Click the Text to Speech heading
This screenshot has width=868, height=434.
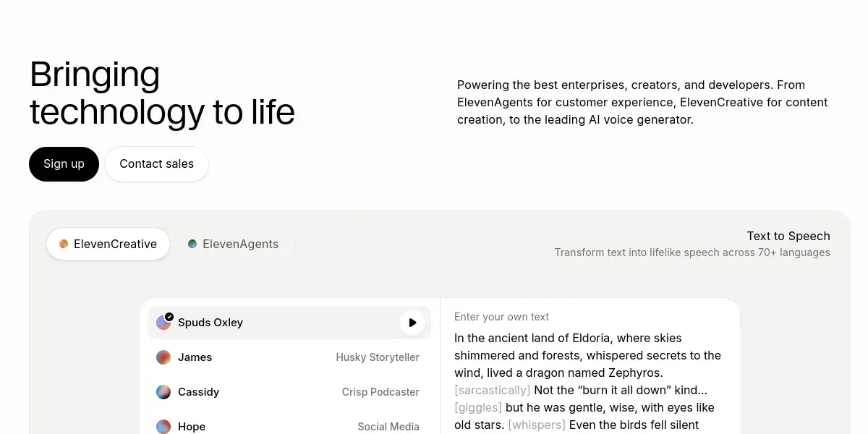coord(788,236)
